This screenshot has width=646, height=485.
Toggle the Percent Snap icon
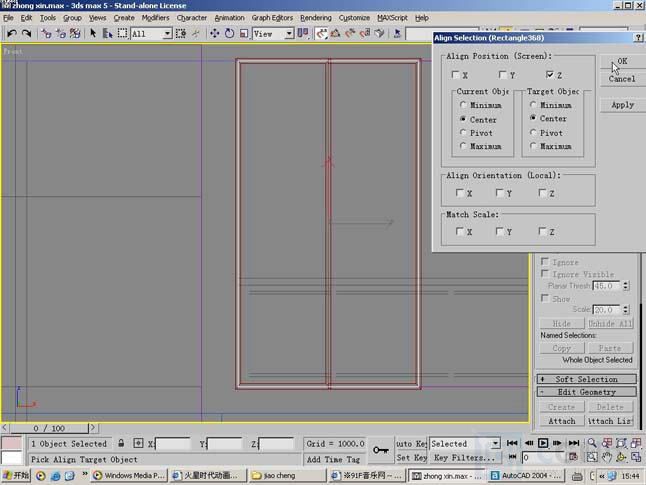[350, 33]
